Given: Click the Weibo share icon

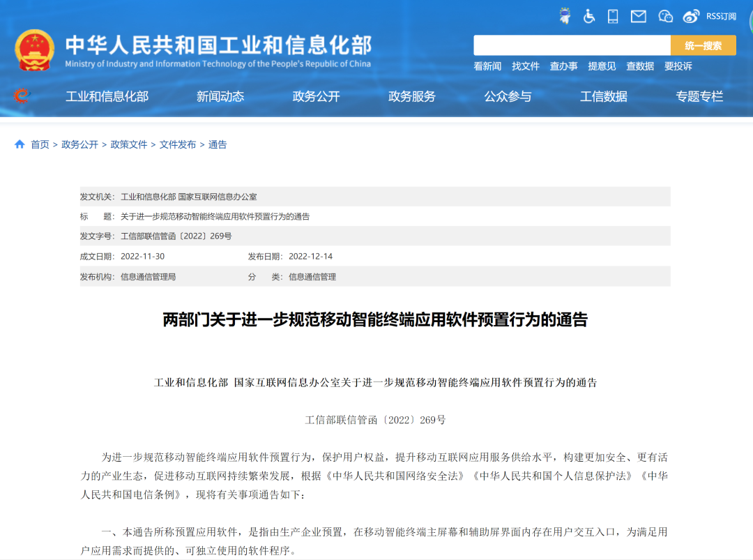Looking at the screenshot, I should click(690, 15).
